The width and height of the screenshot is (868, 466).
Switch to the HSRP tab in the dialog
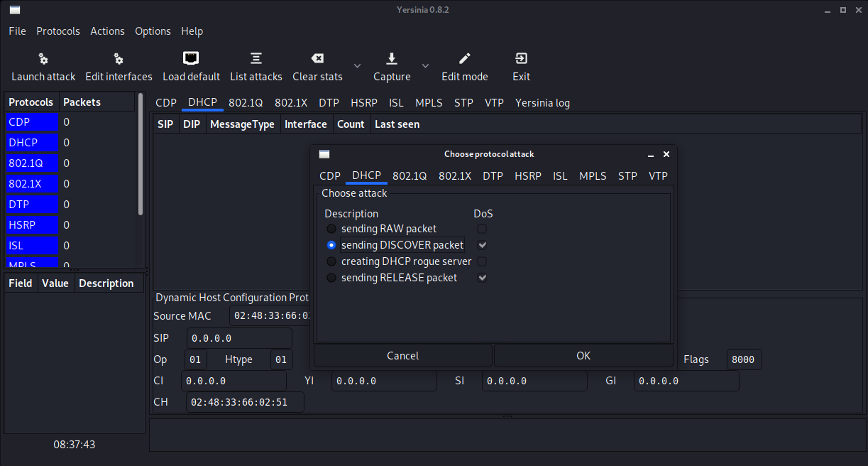point(528,175)
